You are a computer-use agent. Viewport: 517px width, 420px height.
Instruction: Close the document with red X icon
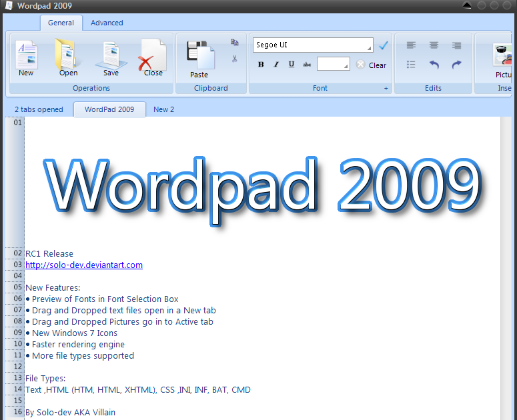(153, 58)
